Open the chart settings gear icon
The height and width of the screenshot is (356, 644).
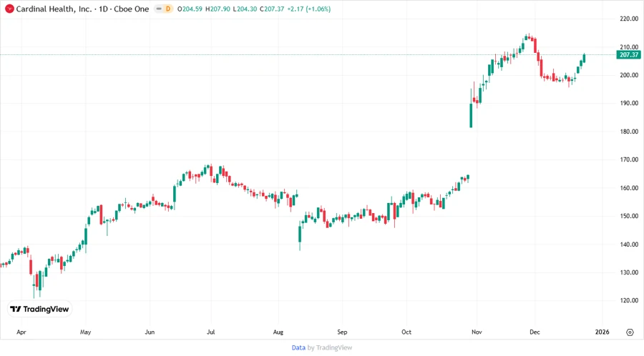click(630, 332)
